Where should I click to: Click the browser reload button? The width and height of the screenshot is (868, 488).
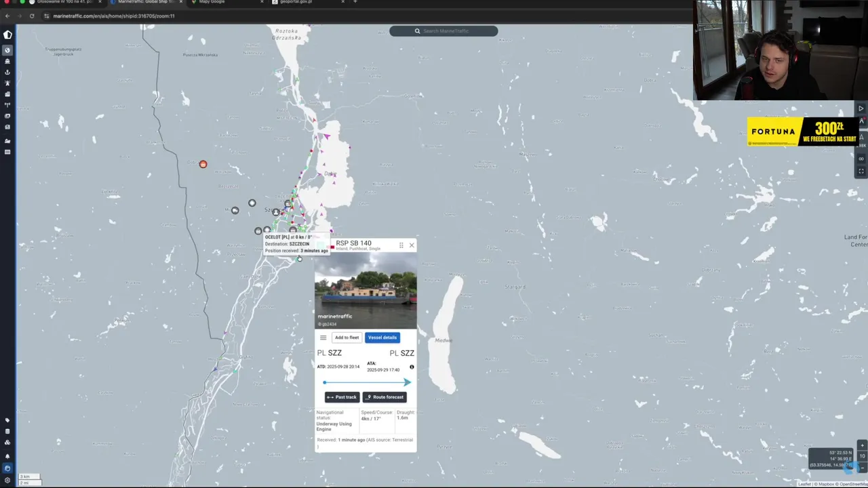32,16
